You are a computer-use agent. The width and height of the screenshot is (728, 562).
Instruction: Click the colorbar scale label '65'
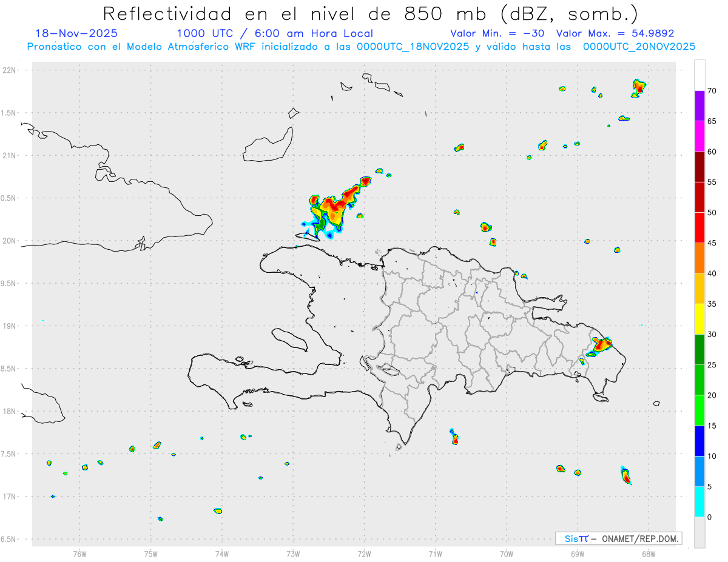[x=712, y=121]
